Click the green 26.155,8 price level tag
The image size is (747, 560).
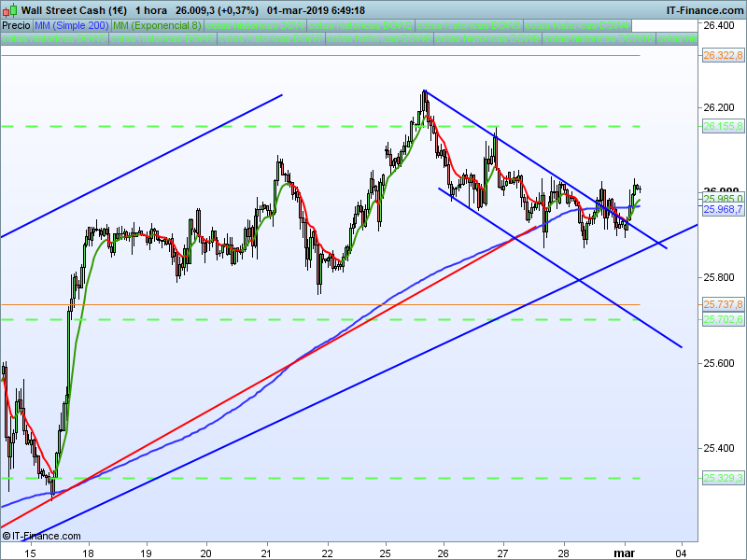coord(723,126)
